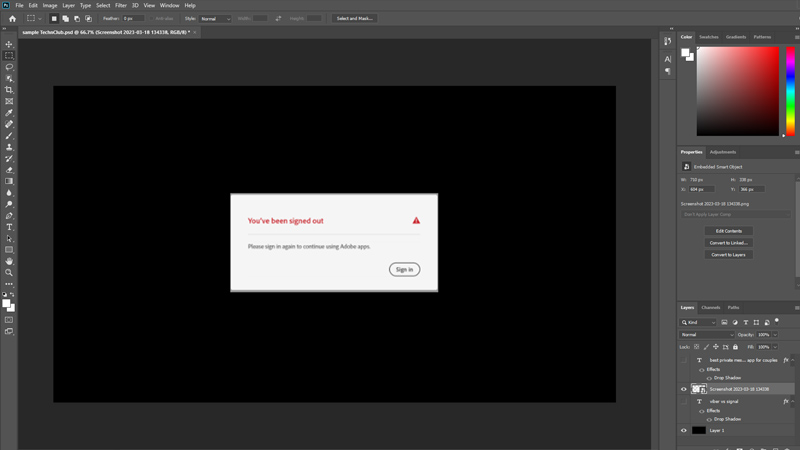Select the Clone Stamp tool
Image resolution: width=800 pixels, height=450 pixels.
[x=9, y=147]
